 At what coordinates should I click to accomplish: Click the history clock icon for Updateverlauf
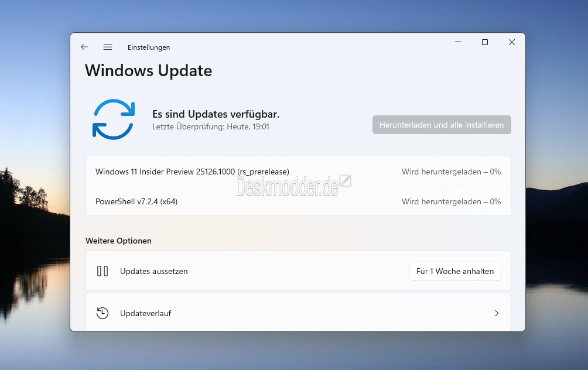pyautogui.click(x=102, y=313)
